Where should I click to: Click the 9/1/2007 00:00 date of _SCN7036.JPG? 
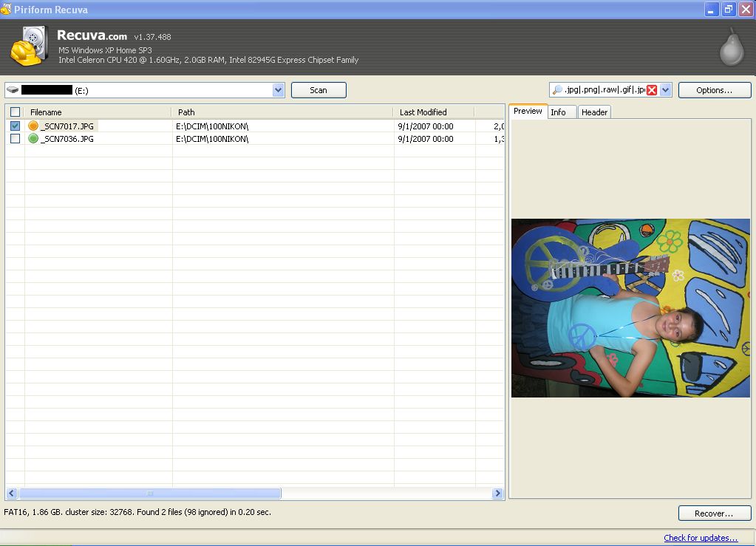click(x=425, y=139)
